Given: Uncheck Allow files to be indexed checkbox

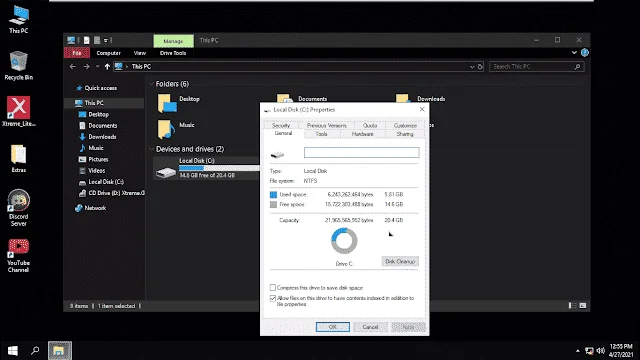Looking at the screenshot, I should pyautogui.click(x=273, y=298).
